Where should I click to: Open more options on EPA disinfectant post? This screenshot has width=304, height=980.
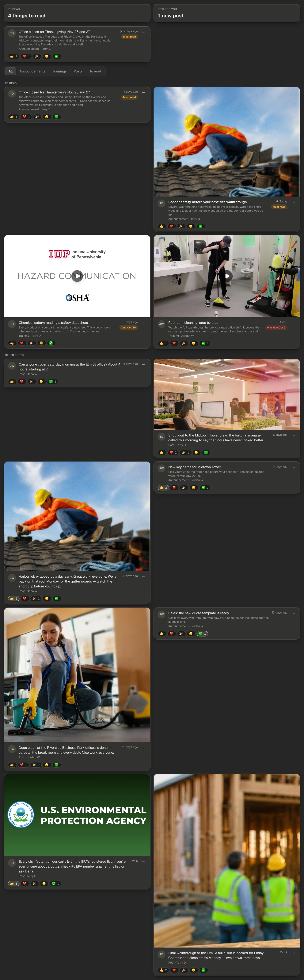[x=143, y=862]
